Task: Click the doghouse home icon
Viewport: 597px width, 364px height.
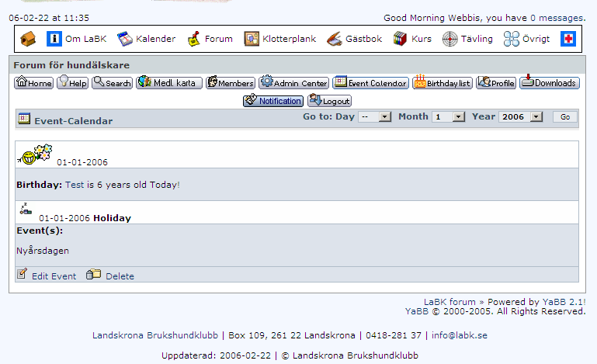Action: (x=28, y=39)
